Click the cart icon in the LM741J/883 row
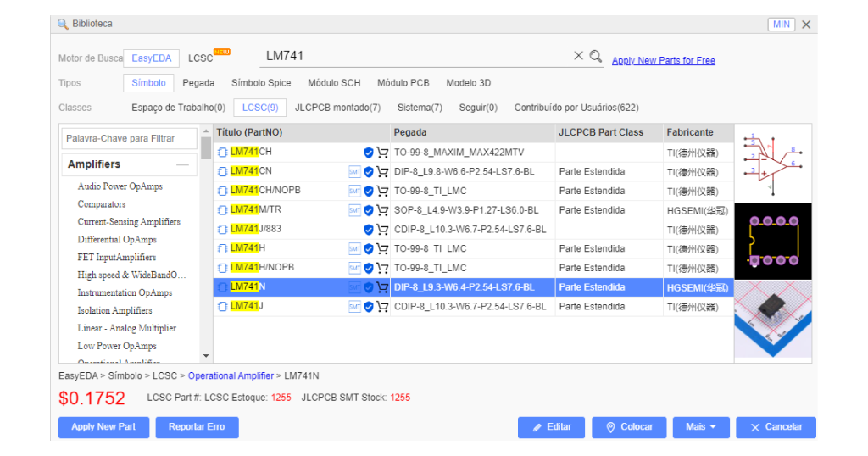868x456 pixels. (382, 229)
